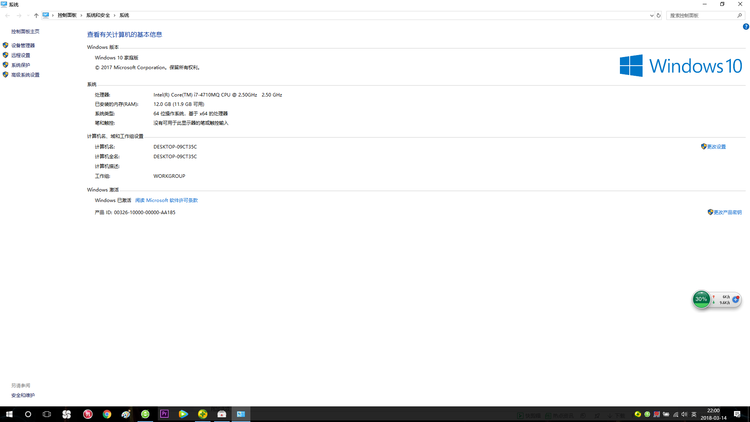The width and height of the screenshot is (750, 422).
Task: Click the red heart tray icon
Action: [x=657, y=414]
